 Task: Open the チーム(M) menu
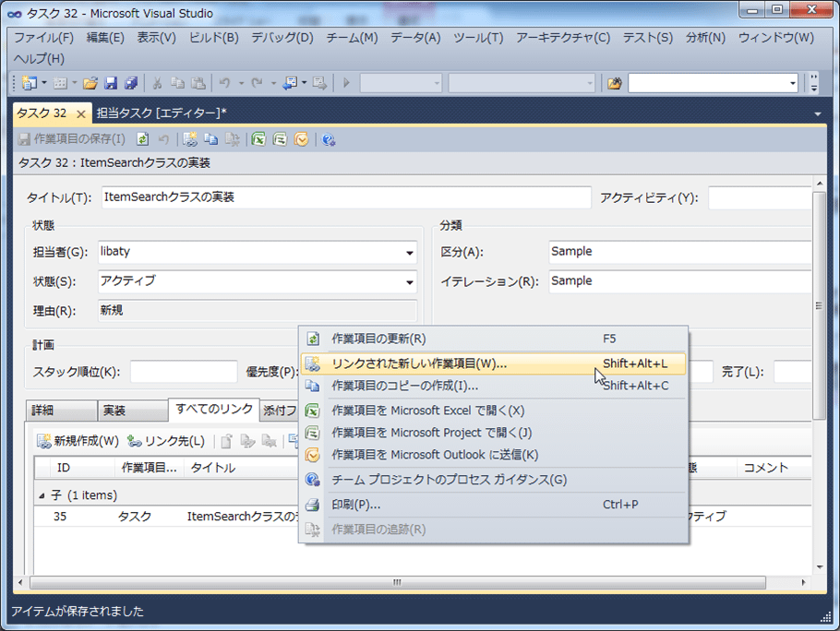[x=352, y=38]
